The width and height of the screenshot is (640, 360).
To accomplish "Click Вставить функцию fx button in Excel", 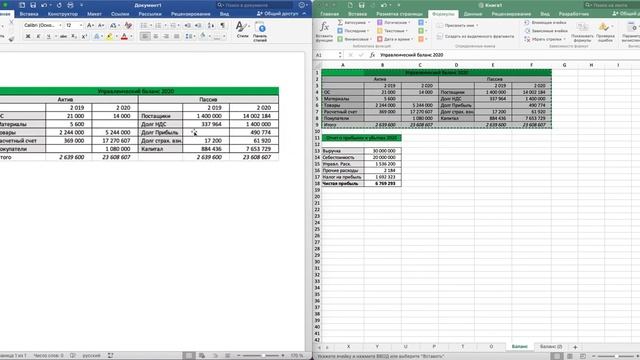I will point(324,32).
